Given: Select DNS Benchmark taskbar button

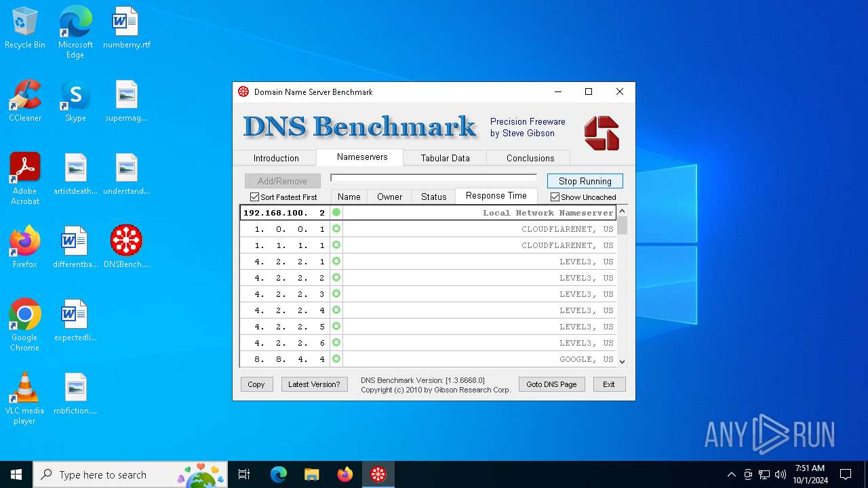Looking at the screenshot, I should point(378,474).
